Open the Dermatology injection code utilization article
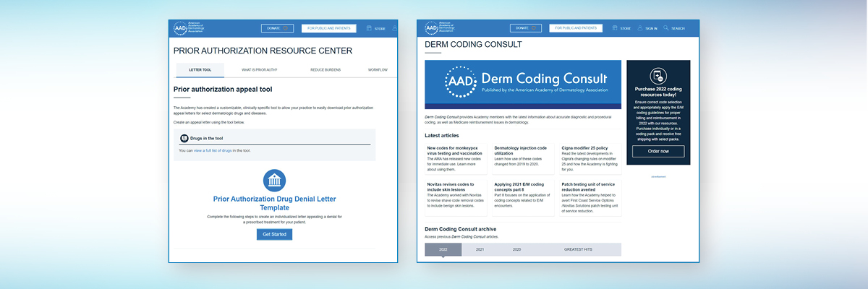The width and height of the screenshot is (868, 289). pyautogui.click(x=521, y=150)
